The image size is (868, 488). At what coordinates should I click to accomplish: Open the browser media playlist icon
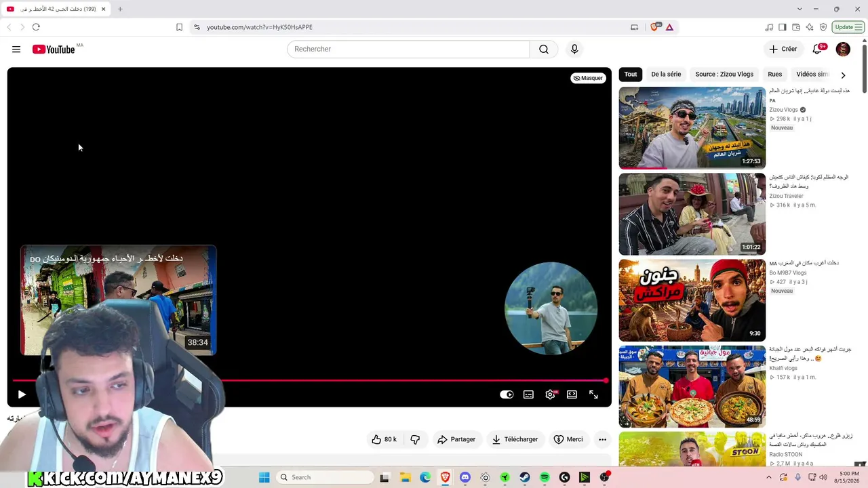coord(769,27)
